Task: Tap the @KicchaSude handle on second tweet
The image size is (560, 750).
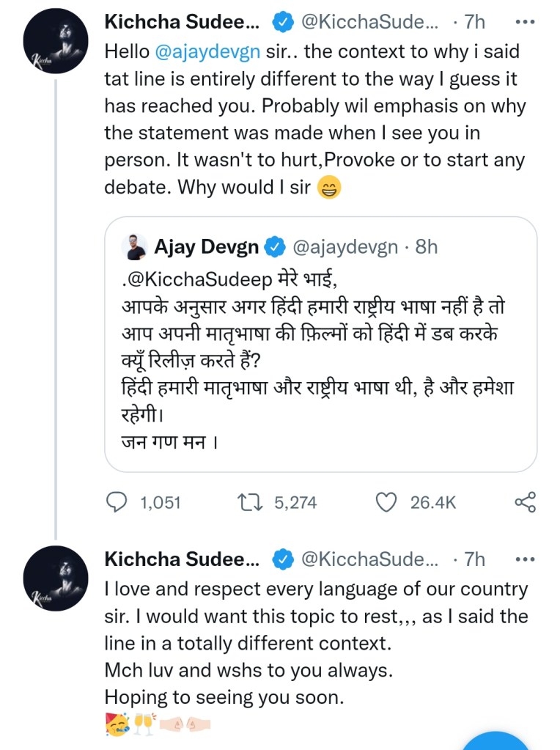Action: tap(369, 559)
